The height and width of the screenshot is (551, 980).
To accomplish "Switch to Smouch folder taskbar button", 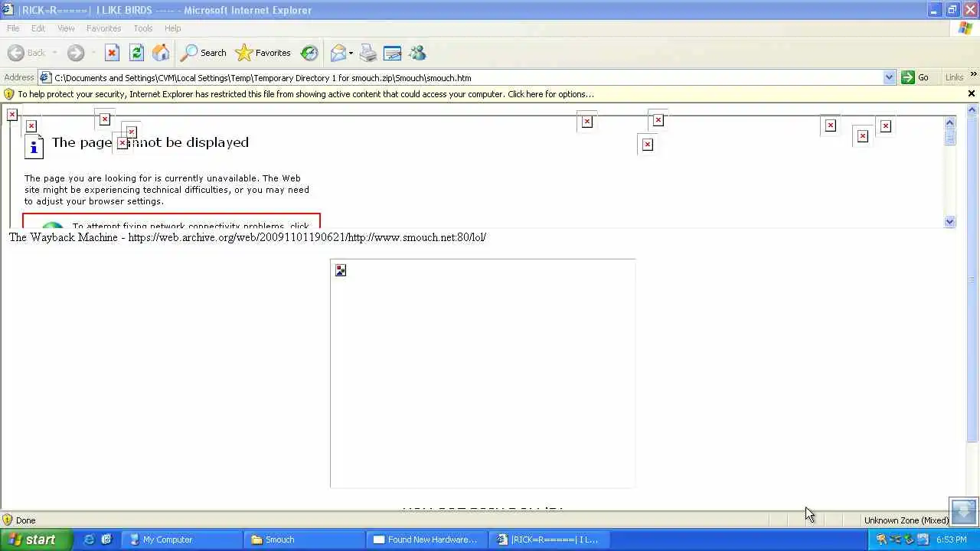I will tap(304, 540).
